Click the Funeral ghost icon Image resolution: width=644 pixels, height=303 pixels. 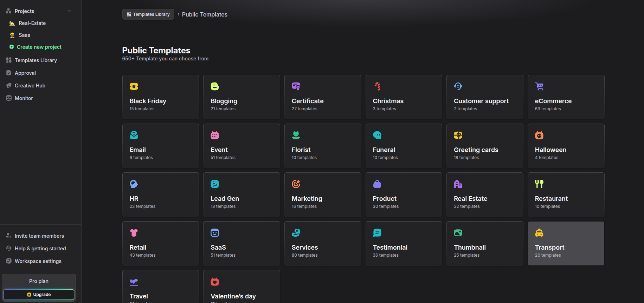[x=377, y=135]
